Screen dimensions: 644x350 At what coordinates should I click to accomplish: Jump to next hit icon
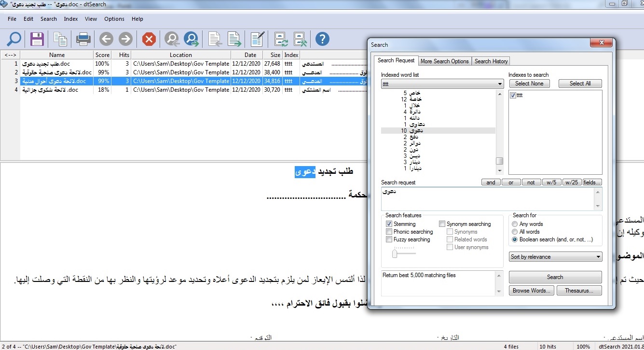[192, 39]
